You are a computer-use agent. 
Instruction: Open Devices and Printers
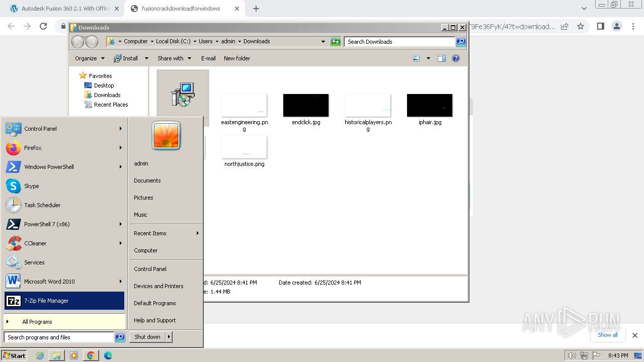(158, 286)
